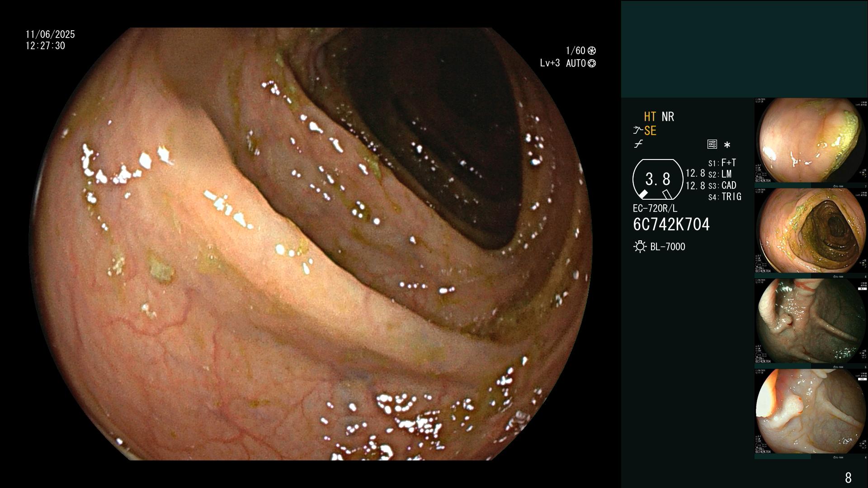Click the BL-7000 light source label
This screenshot has height=488, width=868.
coord(668,247)
